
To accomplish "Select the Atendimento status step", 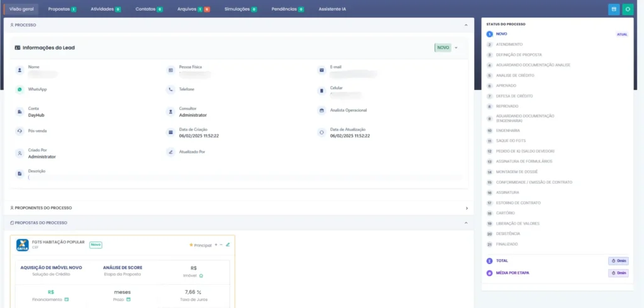I will 509,44.
